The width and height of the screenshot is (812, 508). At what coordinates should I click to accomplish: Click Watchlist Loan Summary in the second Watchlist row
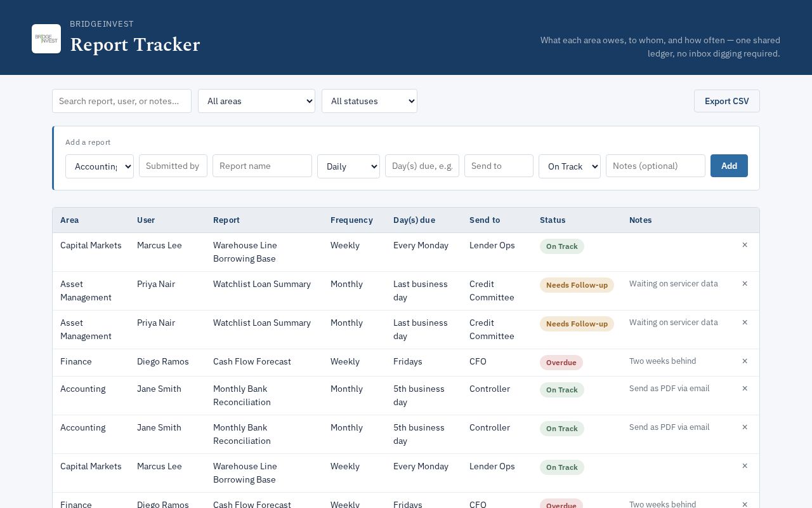[262, 323]
